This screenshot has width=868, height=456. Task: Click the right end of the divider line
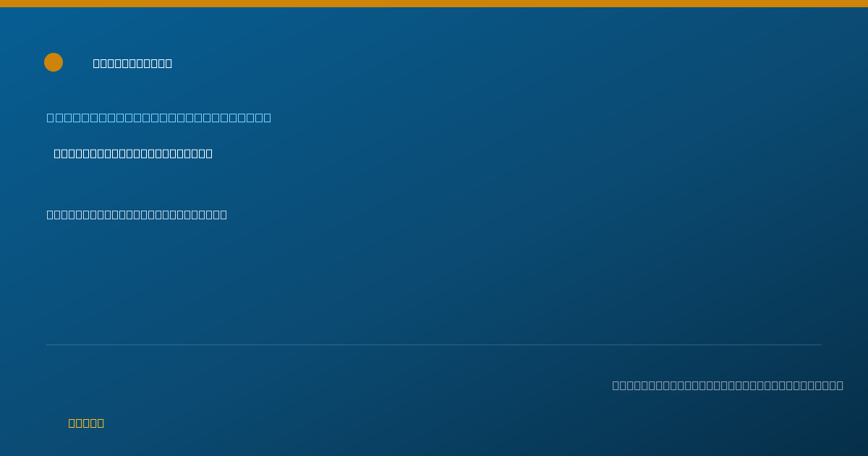[x=821, y=345]
